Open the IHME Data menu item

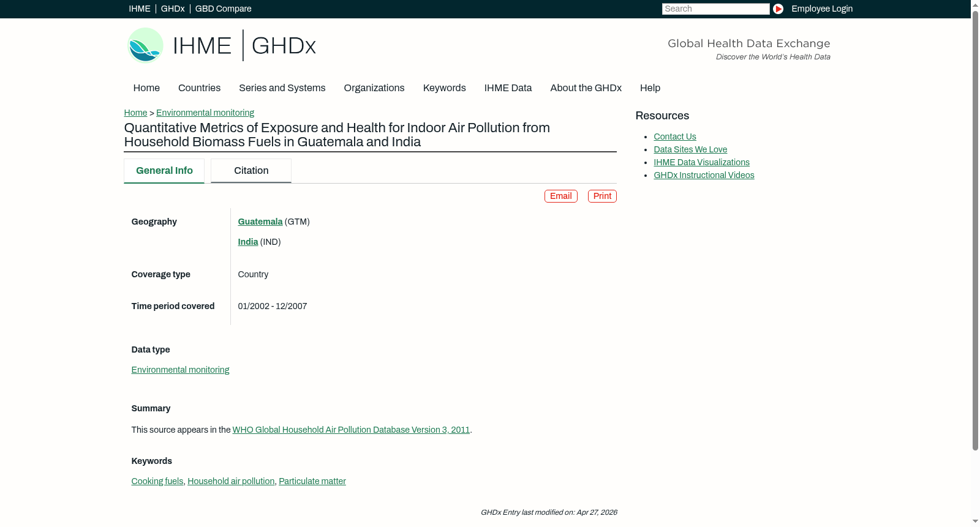508,88
